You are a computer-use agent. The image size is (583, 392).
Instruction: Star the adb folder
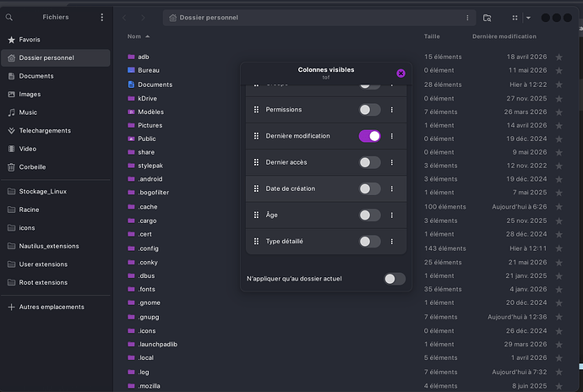click(558, 57)
